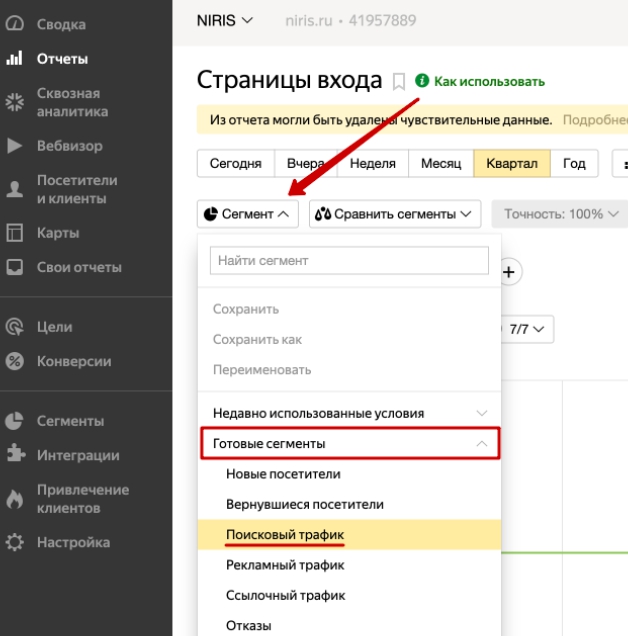The width and height of the screenshot is (628, 636).
Task: Click the Карты sidebar icon
Action: click(x=14, y=233)
